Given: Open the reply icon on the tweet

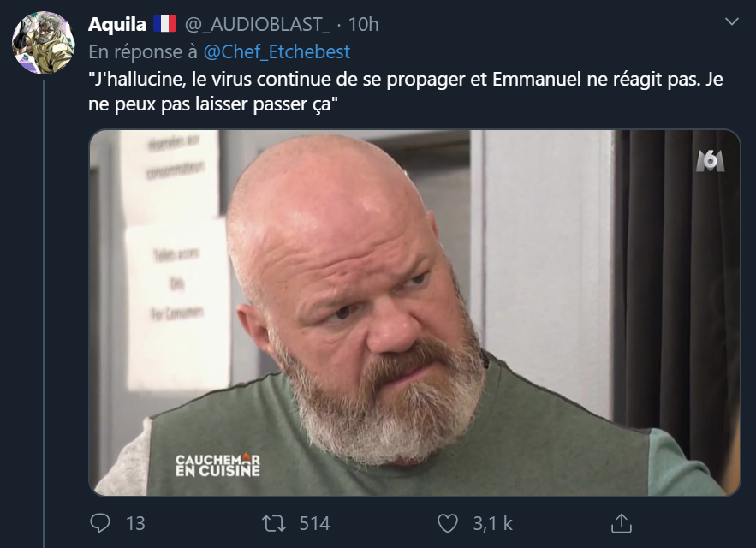Looking at the screenshot, I should (x=100, y=523).
